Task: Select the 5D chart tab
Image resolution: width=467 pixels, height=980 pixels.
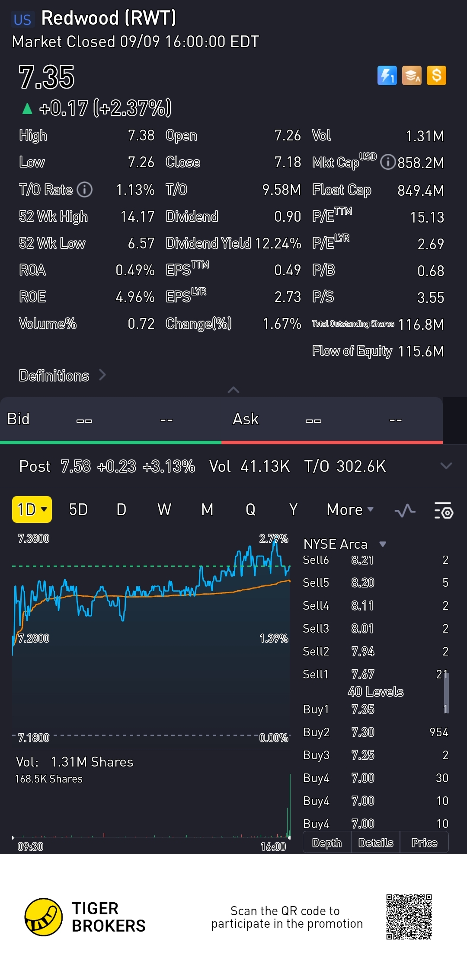Action: coord(78,510)
